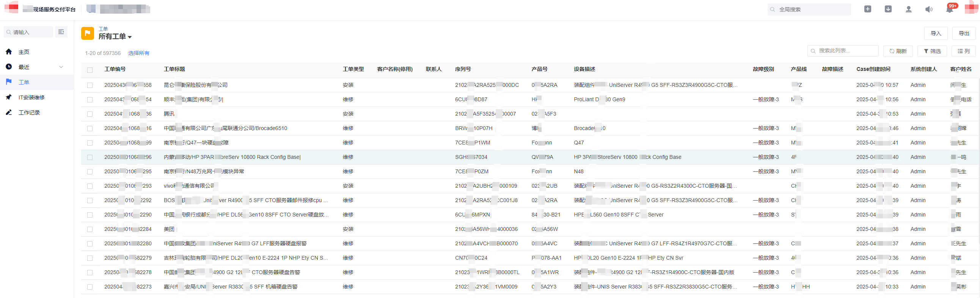Click the pencil icon for 工作记录
This screenshot has width=980, height=298.
9,113
